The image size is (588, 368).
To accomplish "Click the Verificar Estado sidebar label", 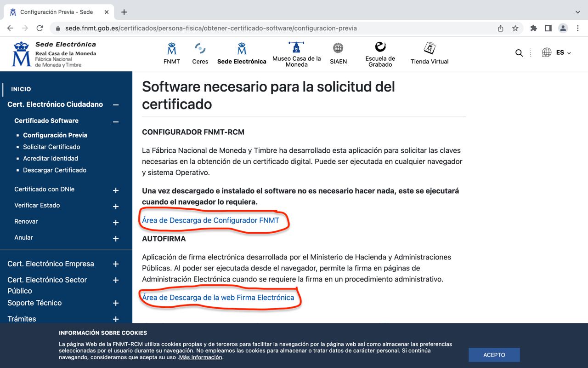I will (37, 205).
